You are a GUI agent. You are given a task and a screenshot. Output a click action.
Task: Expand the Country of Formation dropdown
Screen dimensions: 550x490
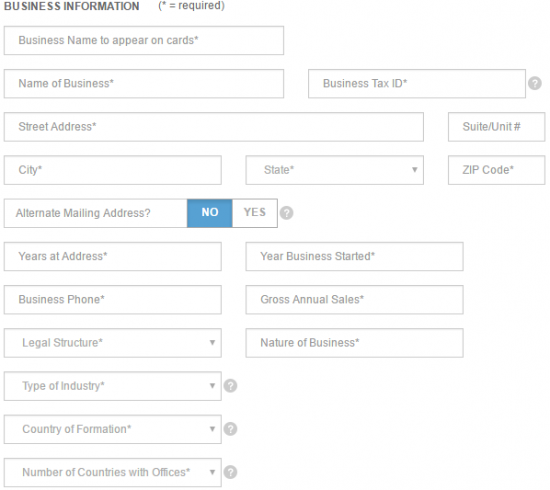point(113,429)
